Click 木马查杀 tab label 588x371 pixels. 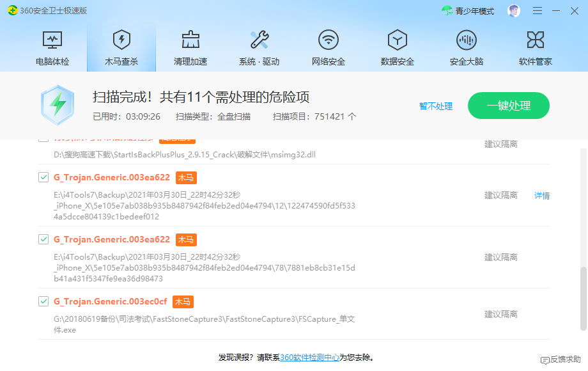(121, 61)
